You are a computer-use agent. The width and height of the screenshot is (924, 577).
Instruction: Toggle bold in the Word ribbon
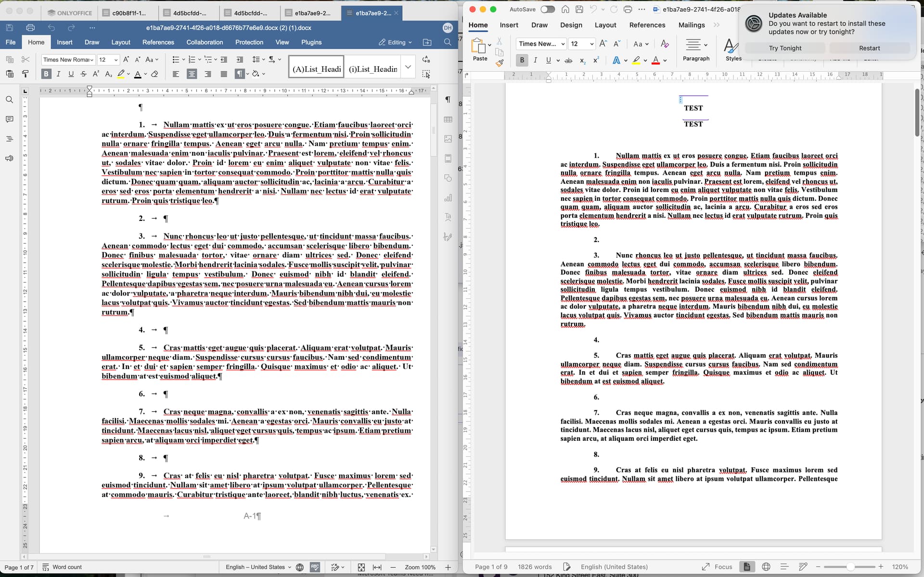tap(522, 60)
